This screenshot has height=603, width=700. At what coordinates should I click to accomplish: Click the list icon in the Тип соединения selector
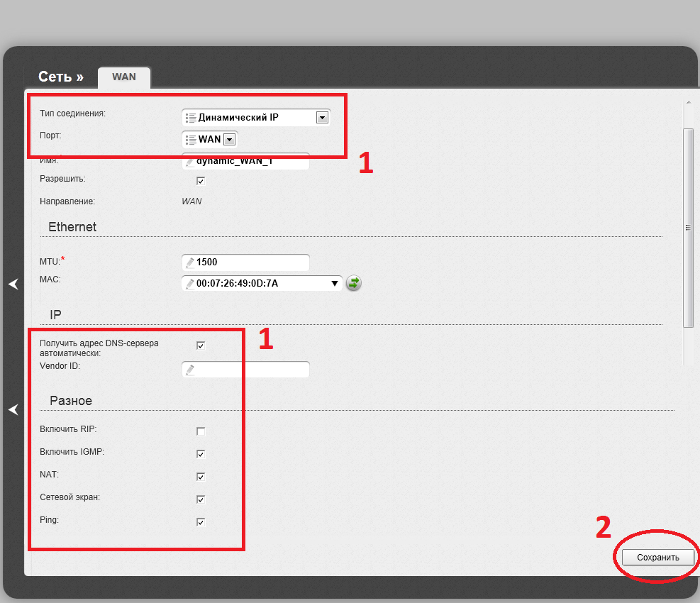coord(189,118)
